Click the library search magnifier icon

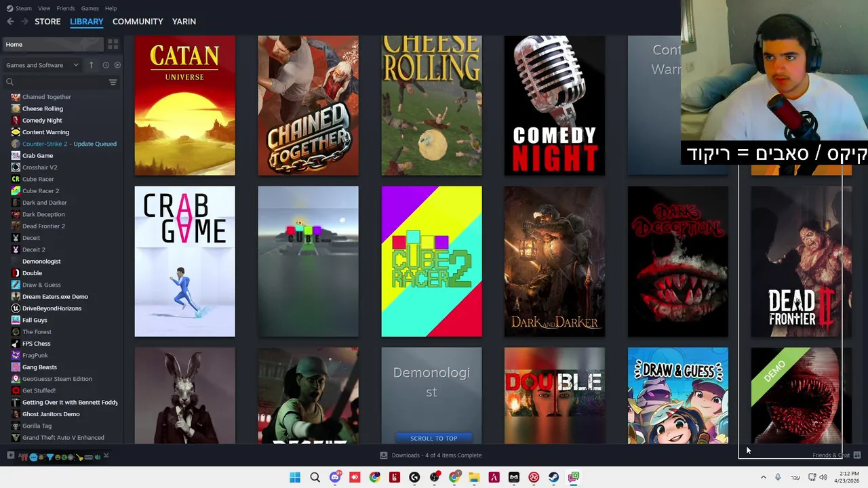click(9, 82)
